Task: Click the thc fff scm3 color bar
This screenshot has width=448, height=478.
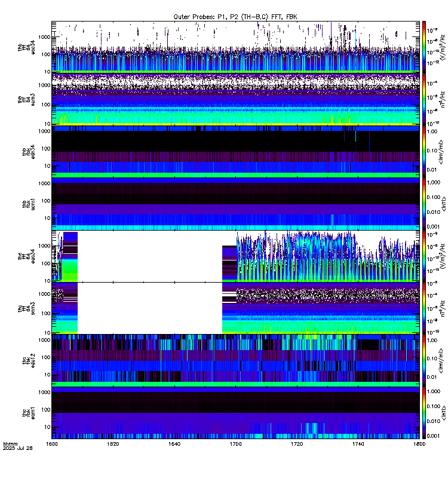Action: (424, 308)
